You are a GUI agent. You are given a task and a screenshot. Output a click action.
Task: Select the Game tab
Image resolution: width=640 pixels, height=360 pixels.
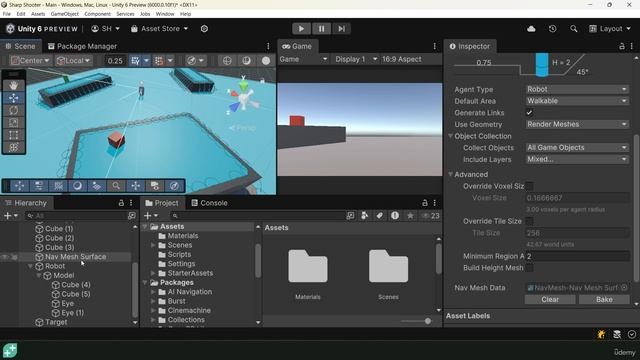tap(298, 46)
